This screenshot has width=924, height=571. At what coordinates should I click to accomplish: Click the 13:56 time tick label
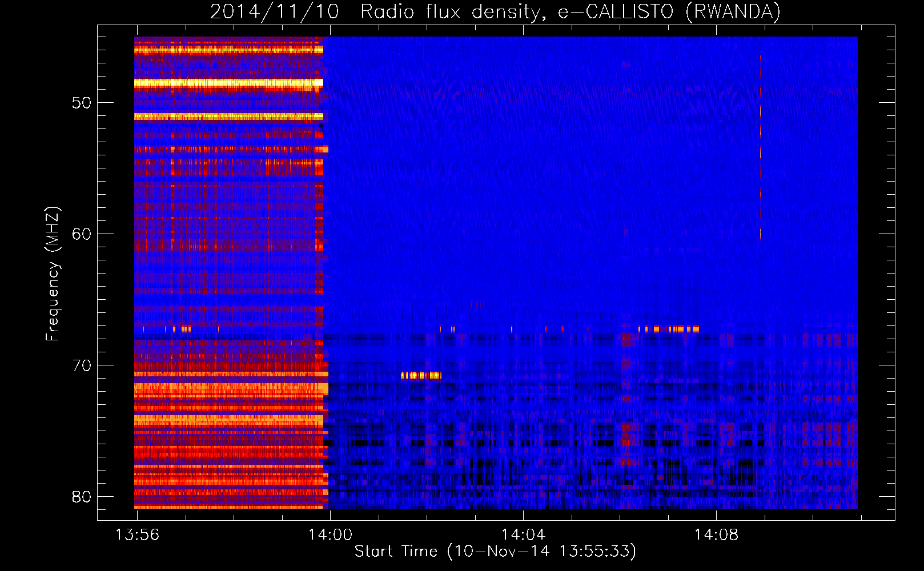pos(137,535)
